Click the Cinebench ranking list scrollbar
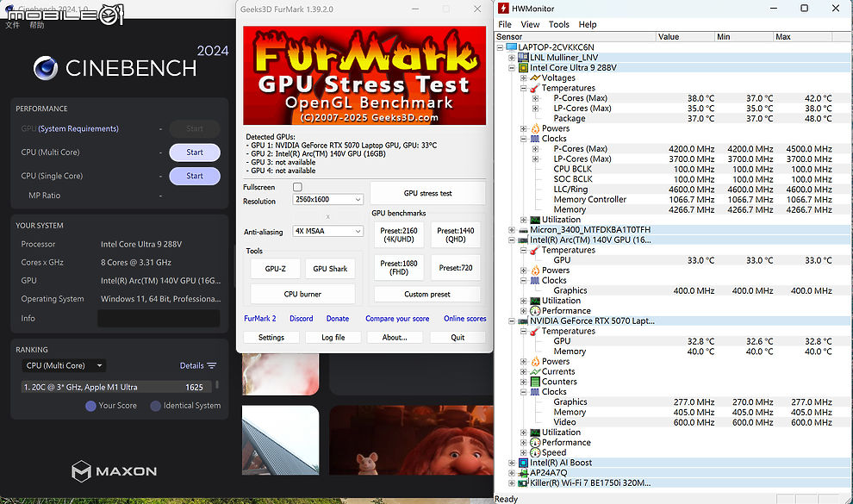The width and height of the screenshot is (853, 504). point(217,385)
